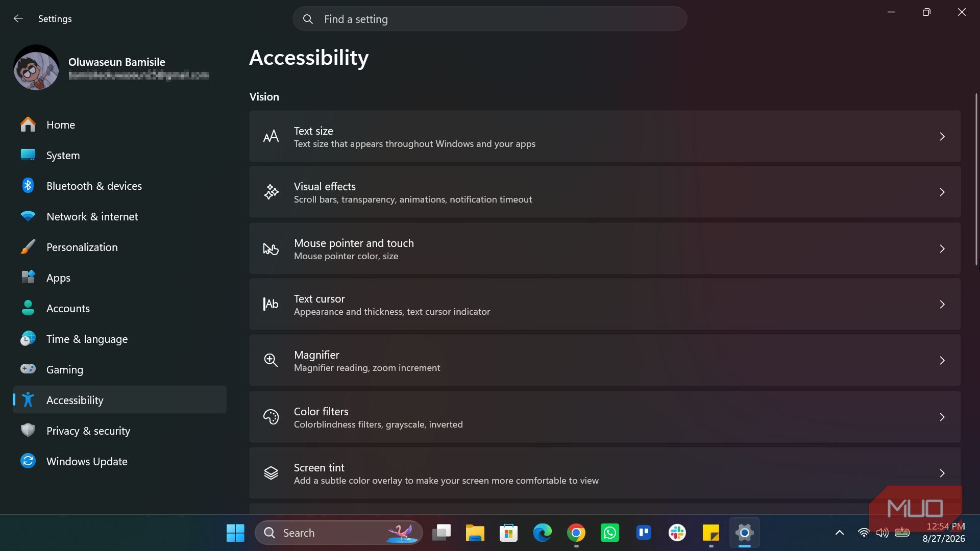Open System settings from sidebar
The image size is (980, 551).
119,155
